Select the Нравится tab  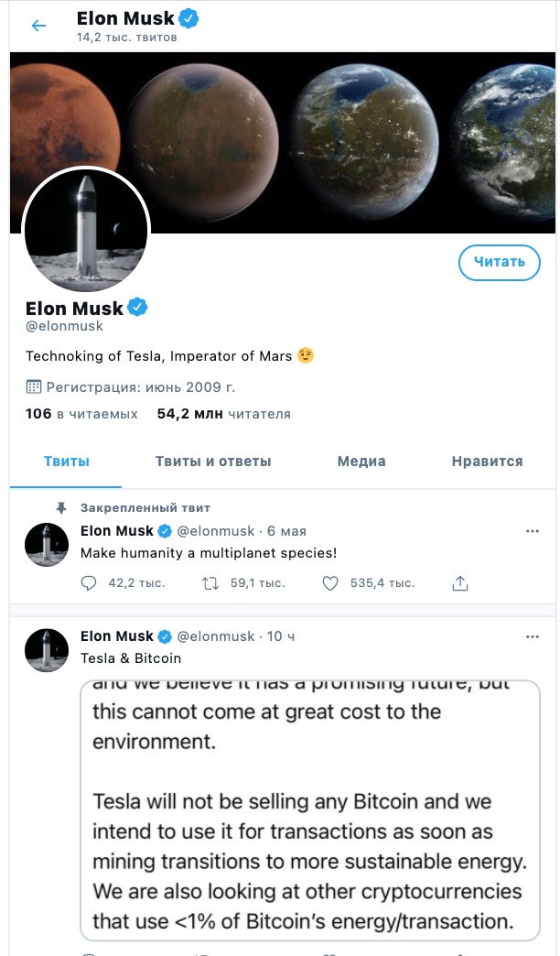pos(487,462)
